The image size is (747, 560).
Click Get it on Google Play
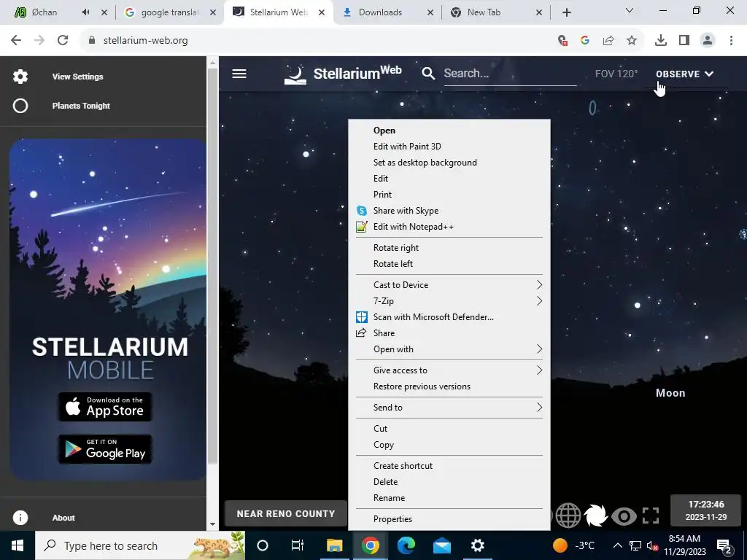click(x=105, y=449)
